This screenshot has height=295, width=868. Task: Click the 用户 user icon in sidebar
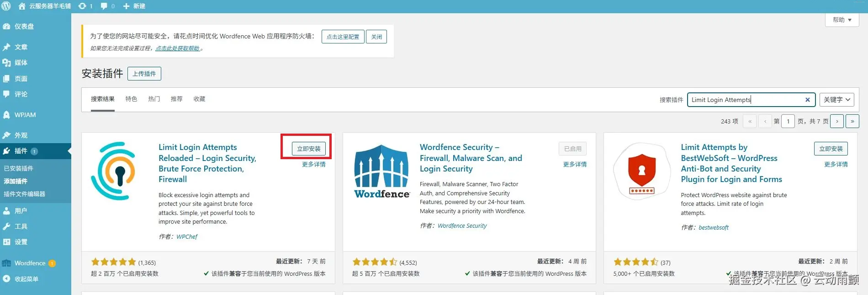[x=6, y=211]
